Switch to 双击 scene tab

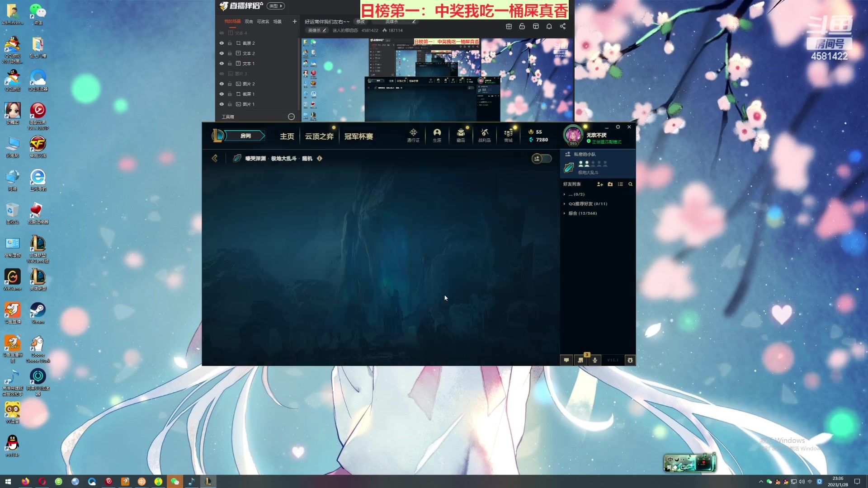pos(249,21)
